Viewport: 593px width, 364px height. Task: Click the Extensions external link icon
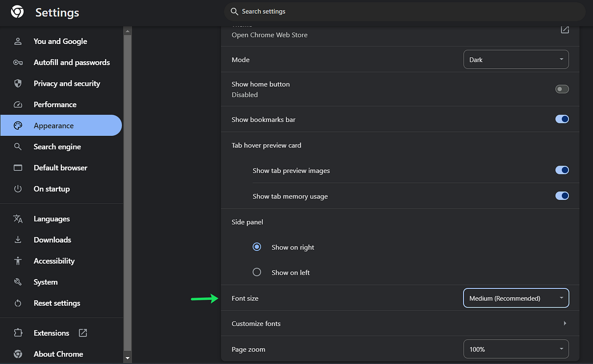click(x=84, y=333)
